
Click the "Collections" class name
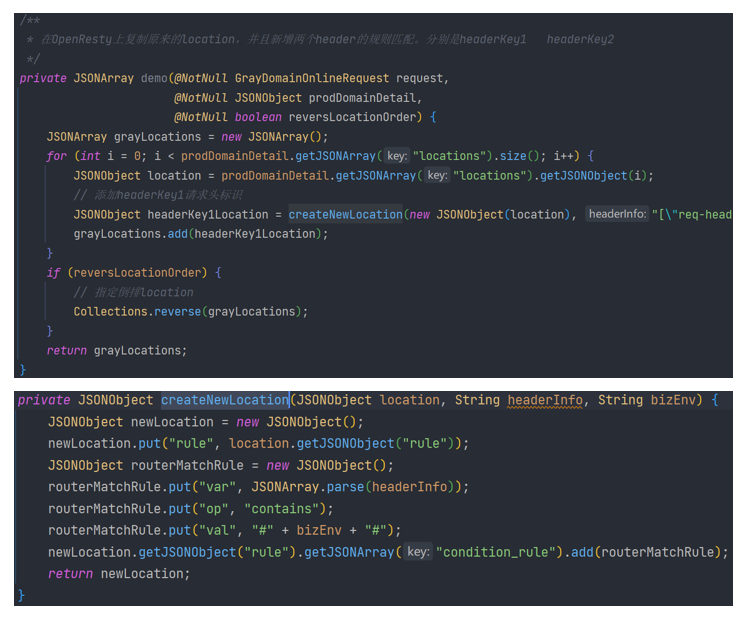click(110, 312)
